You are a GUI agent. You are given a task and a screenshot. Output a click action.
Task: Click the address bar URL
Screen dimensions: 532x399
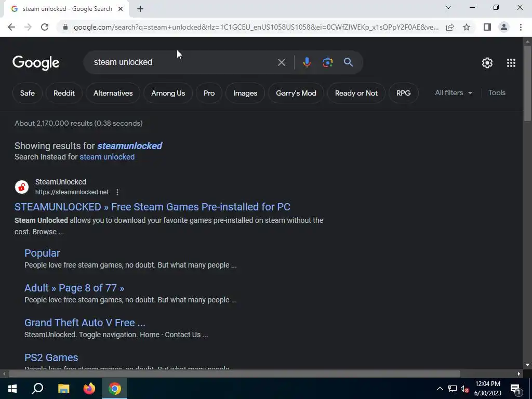coord(256,27)
